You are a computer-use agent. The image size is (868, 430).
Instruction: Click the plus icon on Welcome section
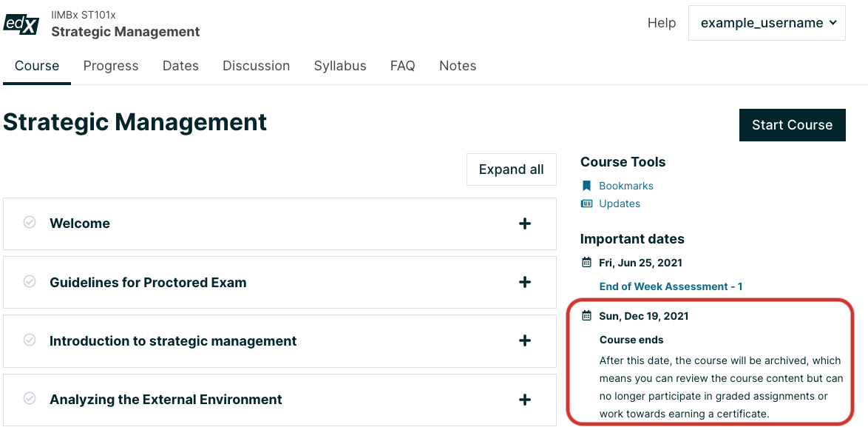[x=525, y=224]
